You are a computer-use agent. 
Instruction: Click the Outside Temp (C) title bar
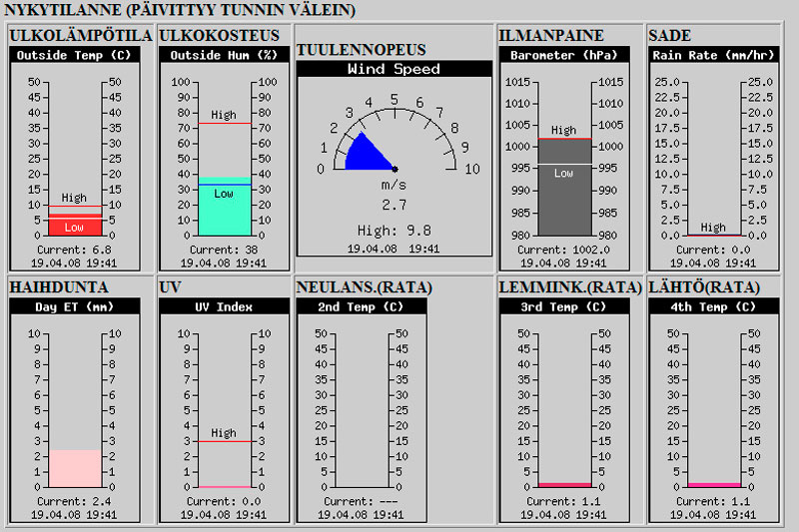pos(74,55)
